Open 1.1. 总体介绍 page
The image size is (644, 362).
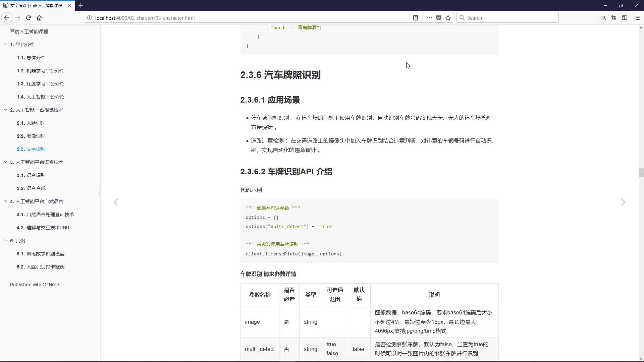coord(31,57)
